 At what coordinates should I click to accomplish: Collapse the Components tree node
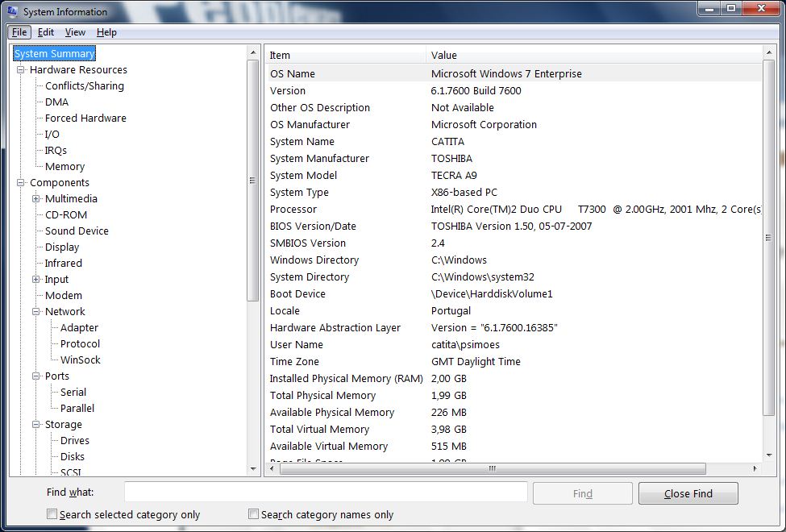click(20, 182)
